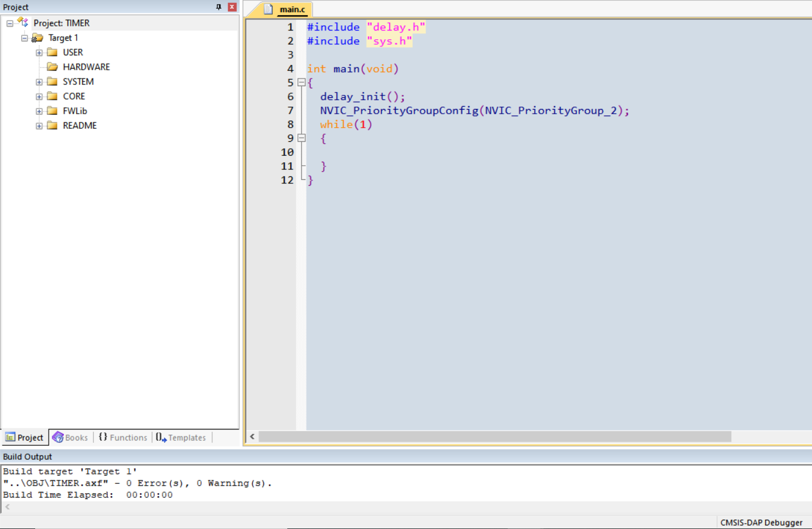Open the Books tab
The width and height of the screenshot is (812, 529).
(70, 438)
